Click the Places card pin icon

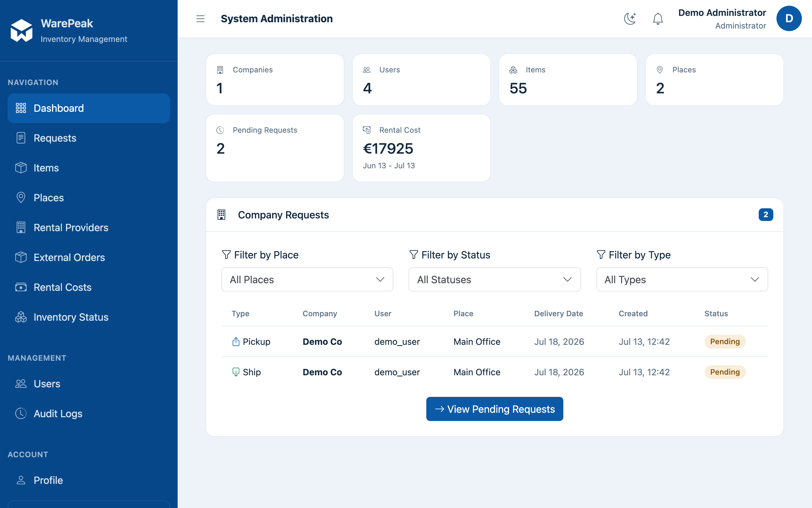pos(659,70)
